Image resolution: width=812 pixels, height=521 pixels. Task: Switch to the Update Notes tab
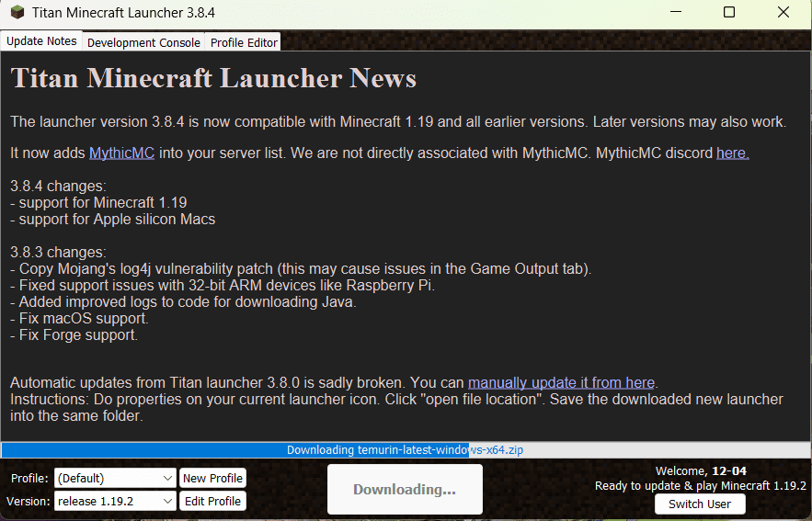pos(41,41)
